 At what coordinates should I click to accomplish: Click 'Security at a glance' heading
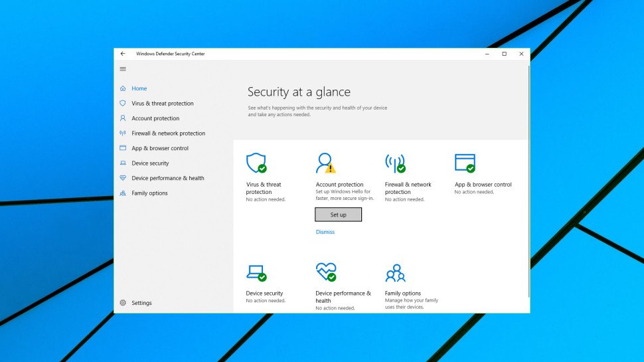tap(299, 92)
